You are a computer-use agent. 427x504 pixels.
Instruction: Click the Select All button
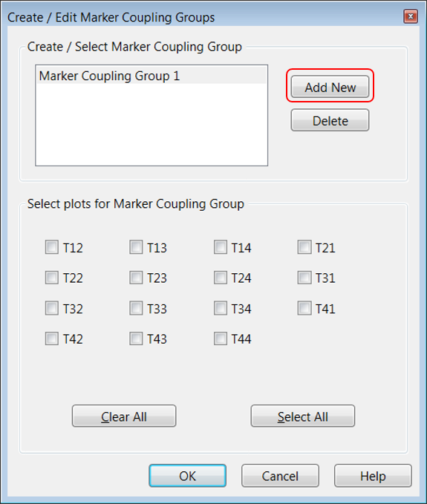pos(303,416)
